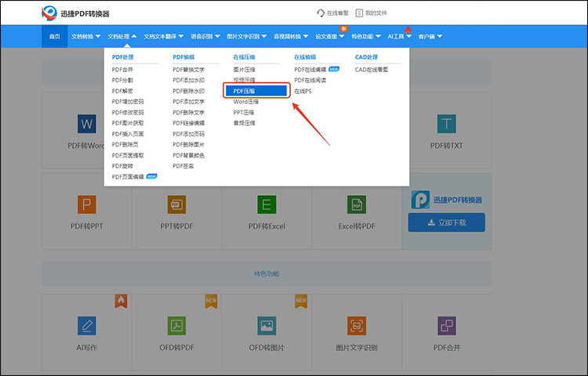Image resolution: width=588 pixels, height=376 pixels.
Task: Open 我的文件 document icon
Action: [359, 13]
